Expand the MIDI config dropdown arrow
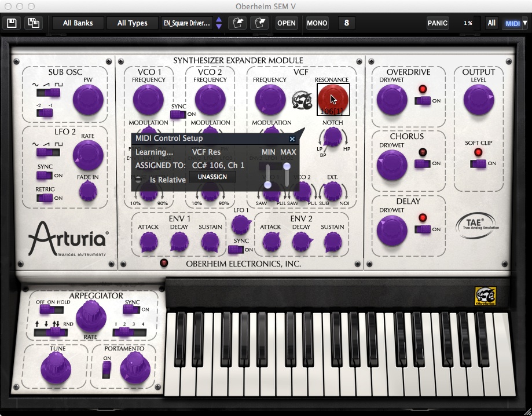 tap(524, 23)
